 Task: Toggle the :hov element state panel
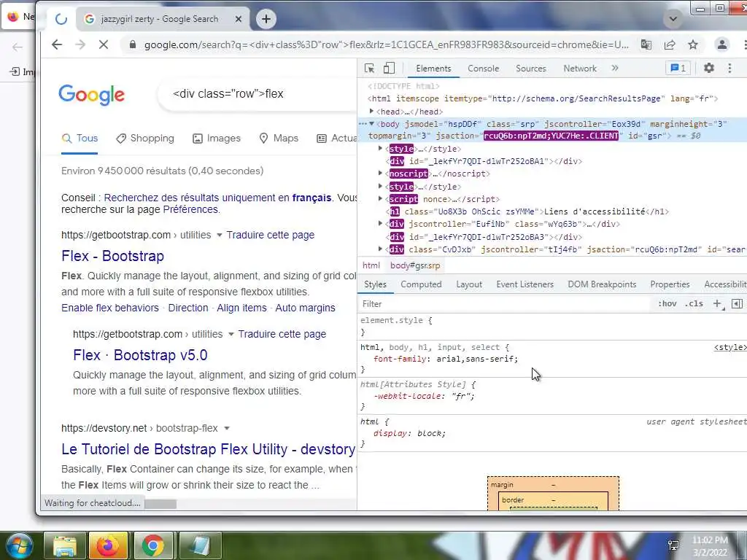[x=667, y=304]
